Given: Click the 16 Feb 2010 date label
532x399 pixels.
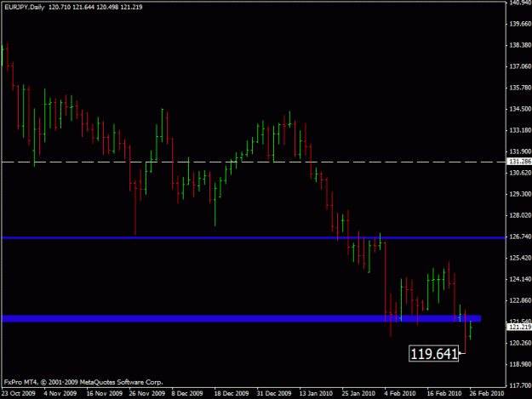Looking at the screenshot, I should tap(444, 393).
